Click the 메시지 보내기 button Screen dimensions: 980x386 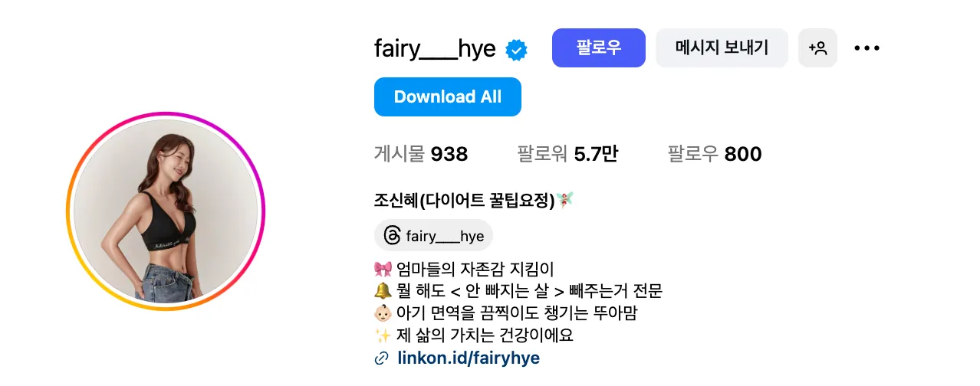click(722, 48)
